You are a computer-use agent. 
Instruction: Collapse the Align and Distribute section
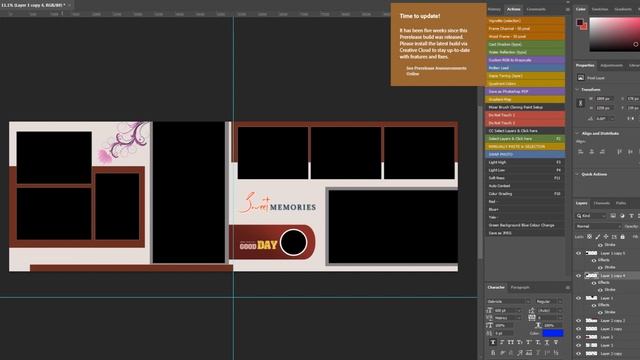577,133
